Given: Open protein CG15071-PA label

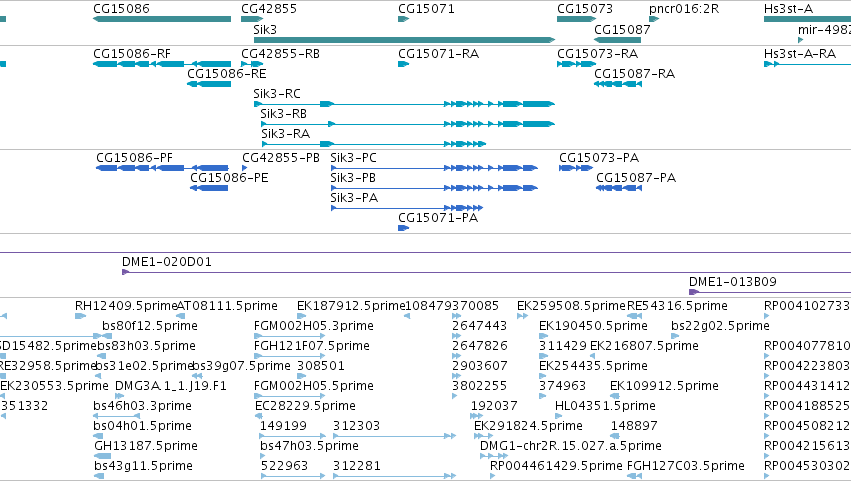Looking at the screenshot, I should click(x=438, y=218).
